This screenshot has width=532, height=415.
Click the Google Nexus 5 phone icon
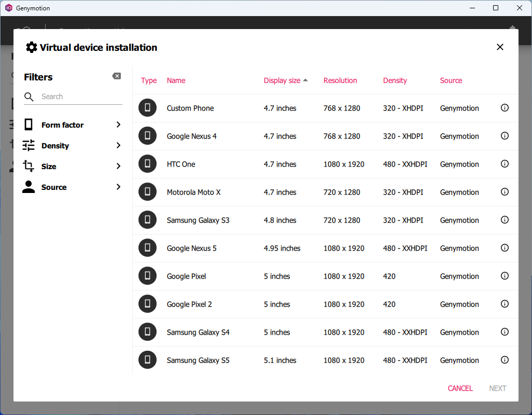(x=147, y=248)
